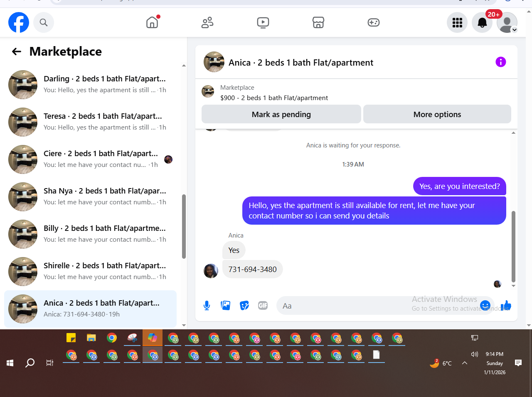Image resolution: width=532 pixels, height=397 pixels.
Task: Open Sticky Notes from the taskbar
Action: (x=71, y=338)
